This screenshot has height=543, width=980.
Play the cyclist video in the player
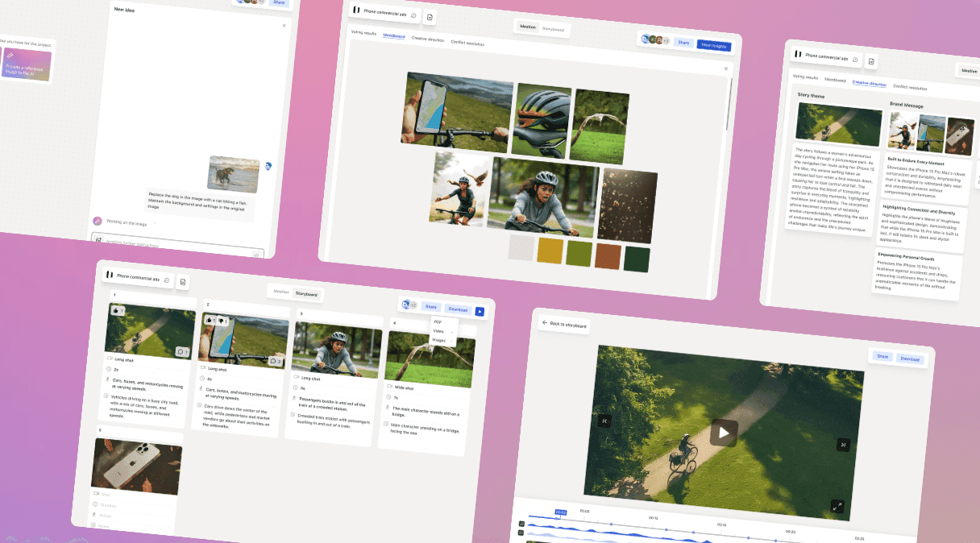[724, 433]
